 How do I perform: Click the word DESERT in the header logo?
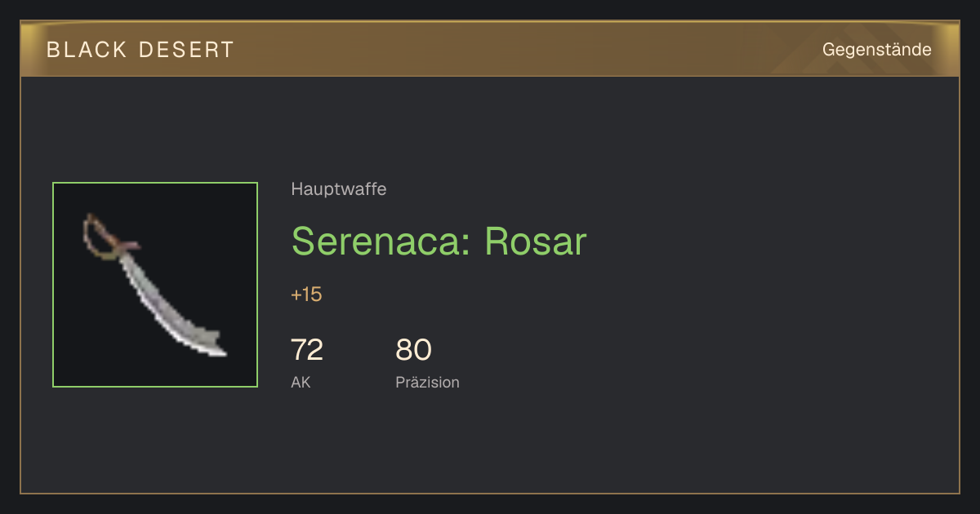pos(186,50)
